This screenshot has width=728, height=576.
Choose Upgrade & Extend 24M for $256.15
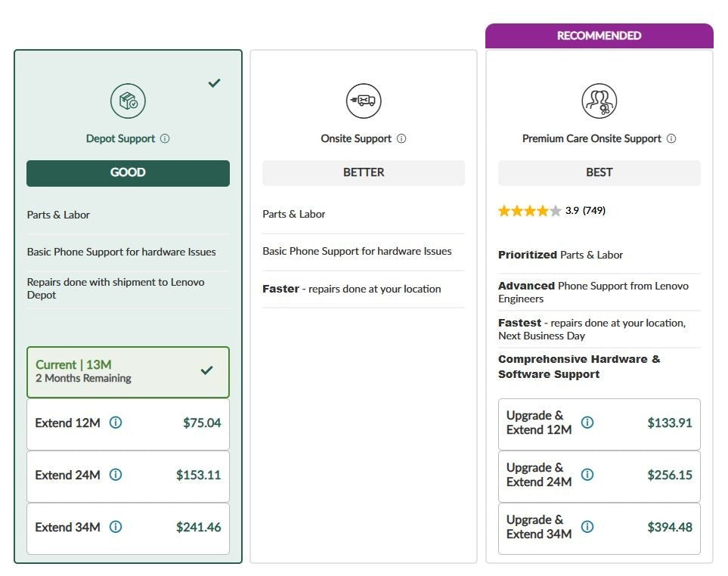click(x=599, y=476)
